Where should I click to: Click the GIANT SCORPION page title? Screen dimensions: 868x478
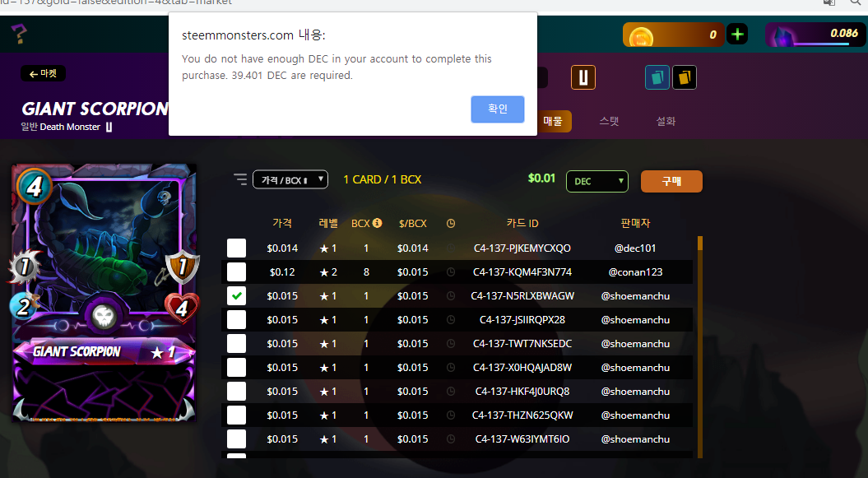pyautogui.click(x=95, y=109)
